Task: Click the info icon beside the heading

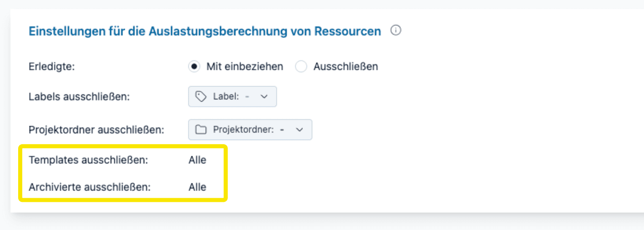Action: click(x=396, y=31)
